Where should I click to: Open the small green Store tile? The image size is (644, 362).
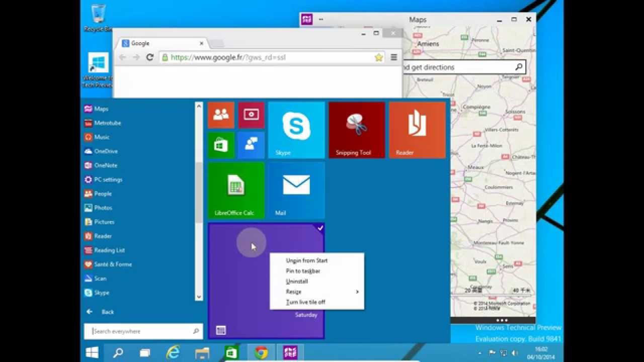pyautogui.click(x=221, y=145)
